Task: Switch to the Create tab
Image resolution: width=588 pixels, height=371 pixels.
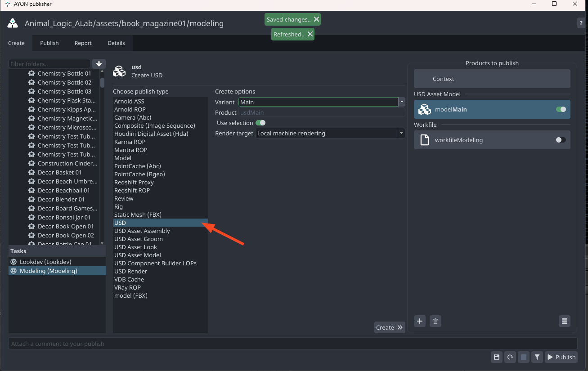Action: coord(16,43)
